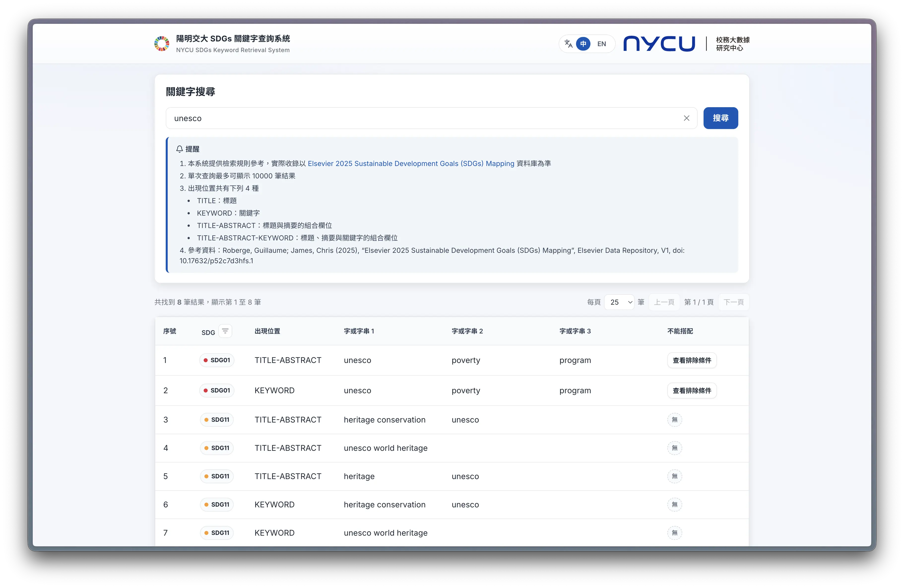Click the SDGs colour wheel logo
The width and height of the screenshot is (904, 588).
point(162,44)
